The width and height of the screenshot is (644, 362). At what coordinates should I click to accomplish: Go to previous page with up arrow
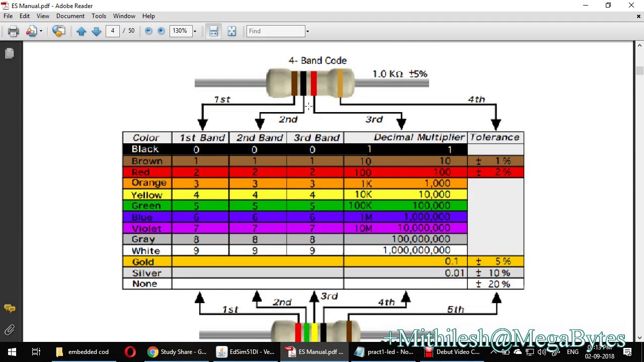pos(81,31)
